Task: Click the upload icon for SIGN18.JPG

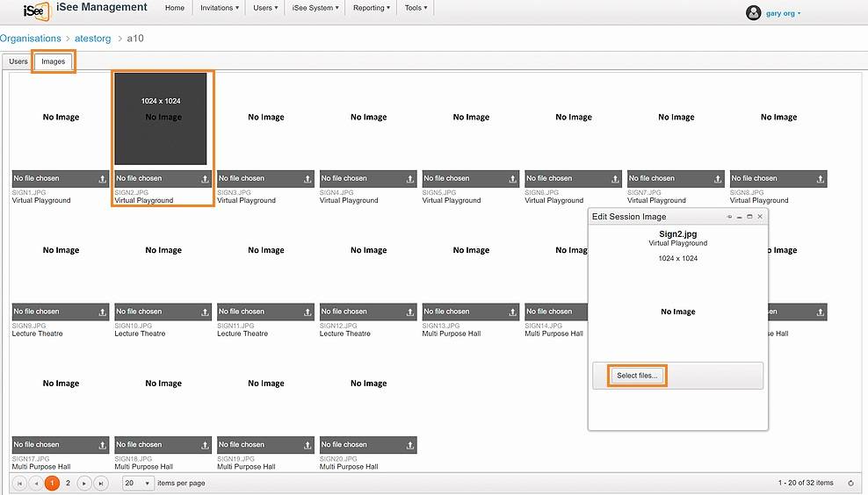Action: coord(205,445)
